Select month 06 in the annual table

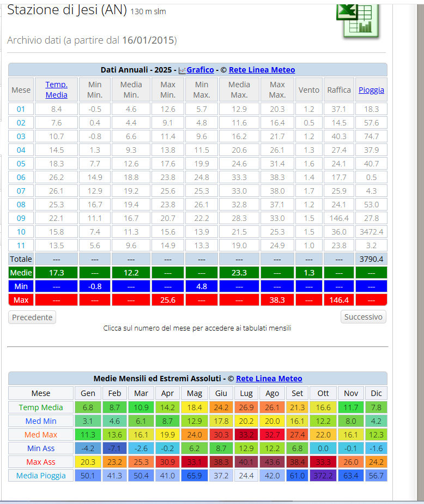(x=21, y=177)
